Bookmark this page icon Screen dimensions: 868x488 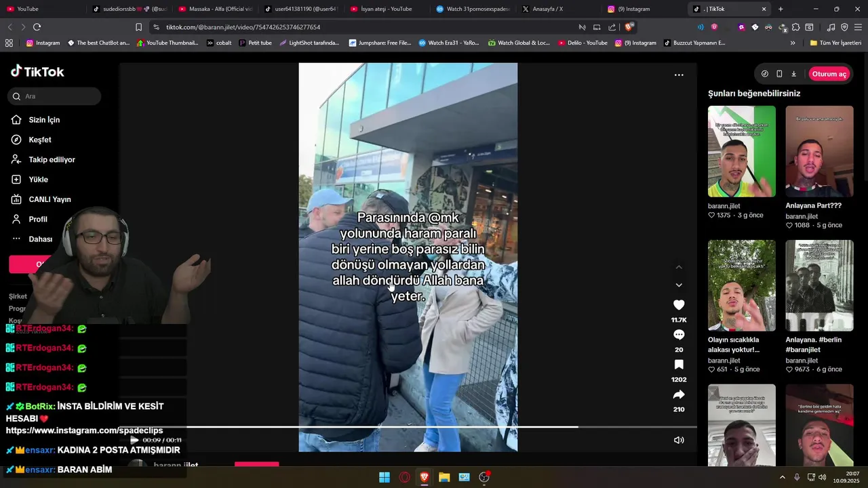pos(138,27)
